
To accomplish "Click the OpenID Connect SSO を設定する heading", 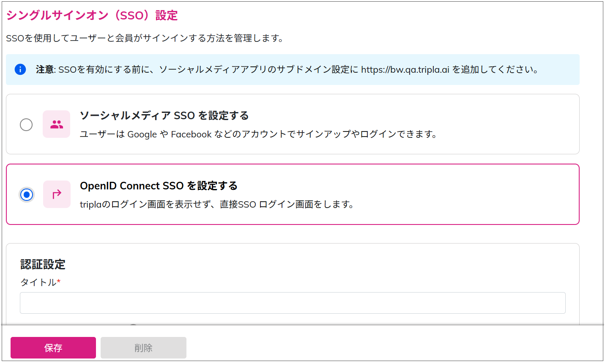I will (x=159, y=186).
